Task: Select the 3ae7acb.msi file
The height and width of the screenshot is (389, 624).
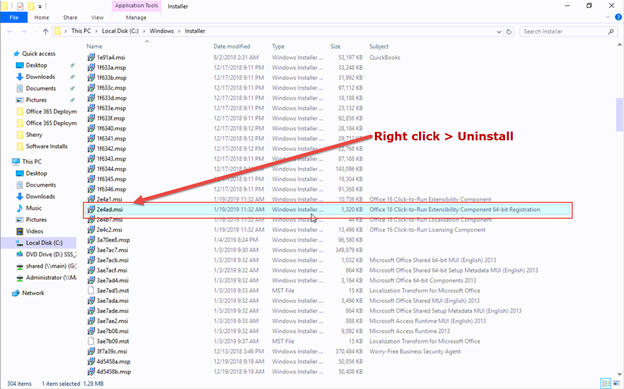Action: (x=112, y=260)
